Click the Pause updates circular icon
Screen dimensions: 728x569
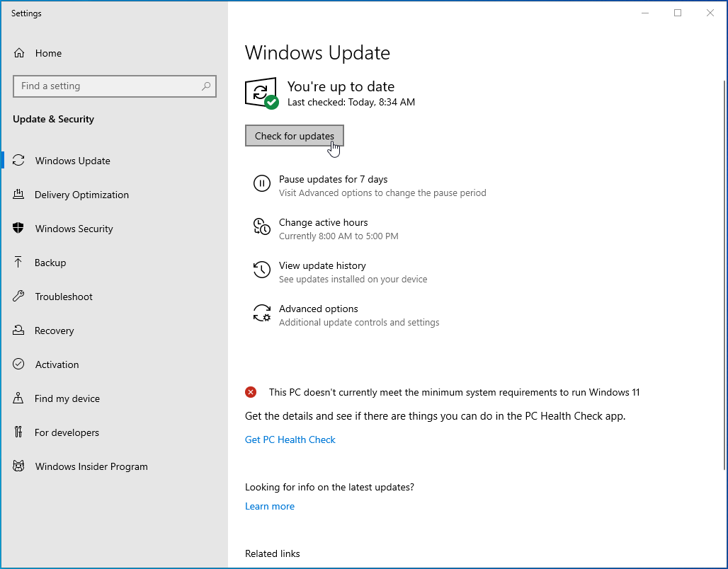click(x=262, y=183)
